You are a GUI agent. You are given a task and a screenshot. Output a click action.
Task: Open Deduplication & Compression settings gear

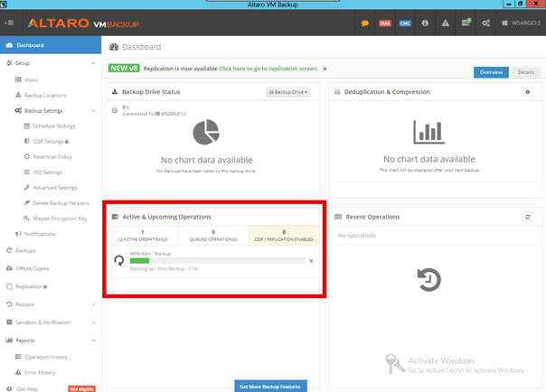coord(528,92)
